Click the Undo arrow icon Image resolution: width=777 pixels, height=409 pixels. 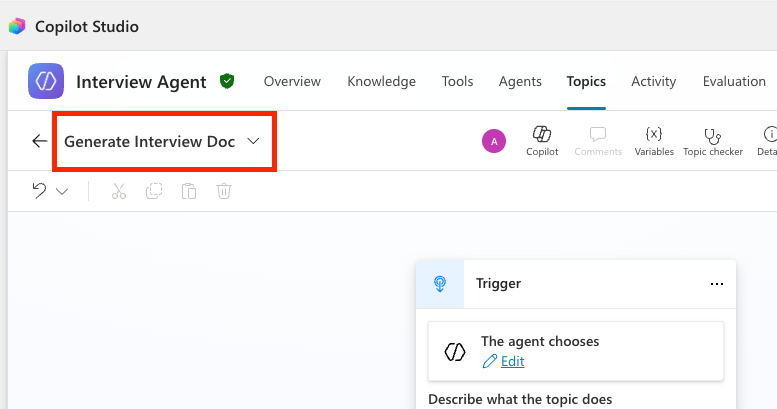click(40, 191)
